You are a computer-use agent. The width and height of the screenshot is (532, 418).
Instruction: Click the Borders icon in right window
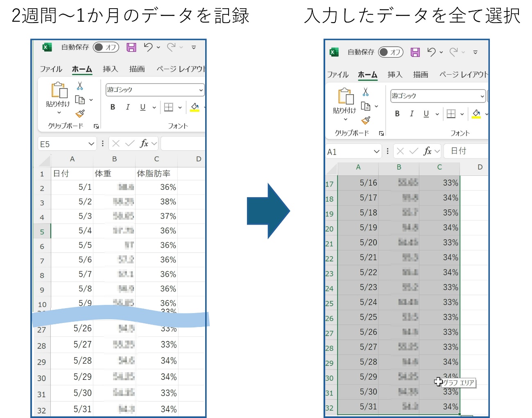pos(451,114)
